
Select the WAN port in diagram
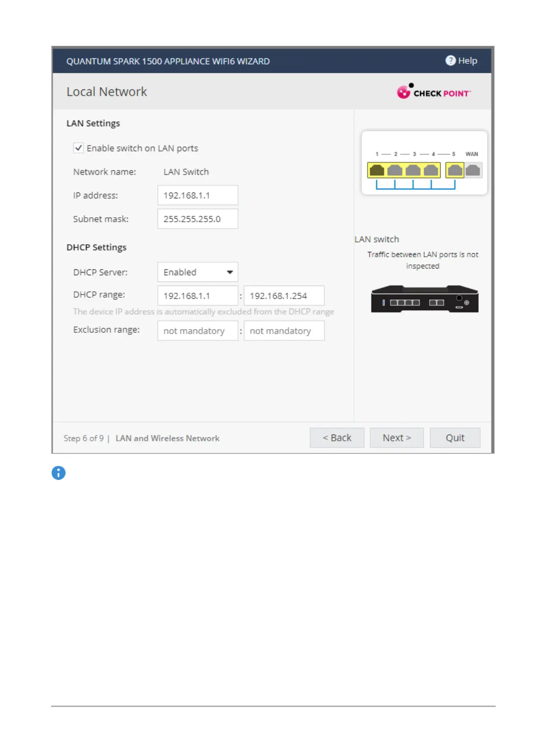pyautogui.click(x=473, y=170)
